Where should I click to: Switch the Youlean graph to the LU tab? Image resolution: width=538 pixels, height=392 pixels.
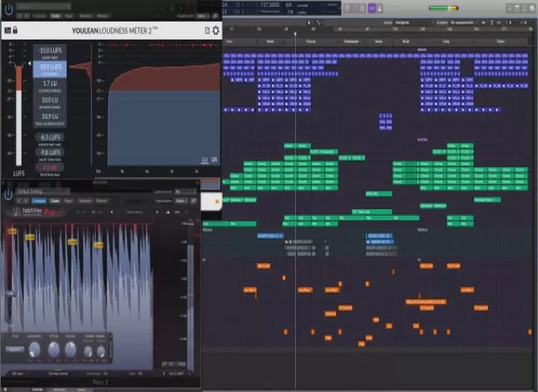205,160
